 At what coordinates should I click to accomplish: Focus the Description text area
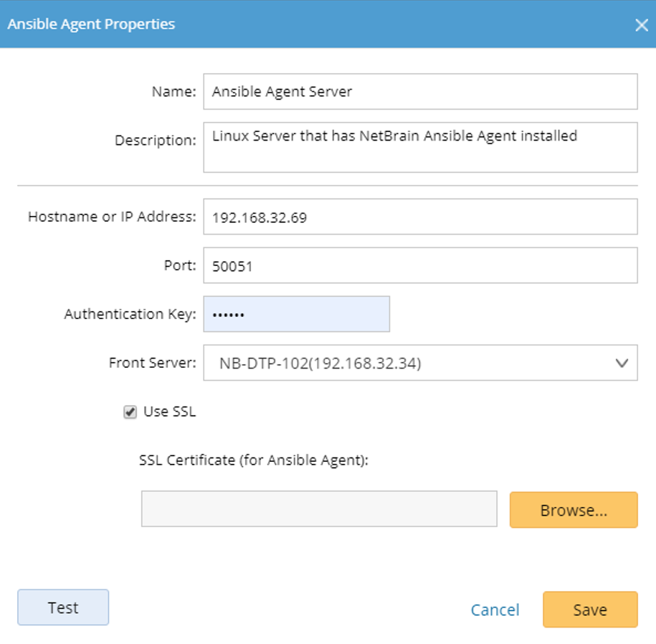point(420,147)
